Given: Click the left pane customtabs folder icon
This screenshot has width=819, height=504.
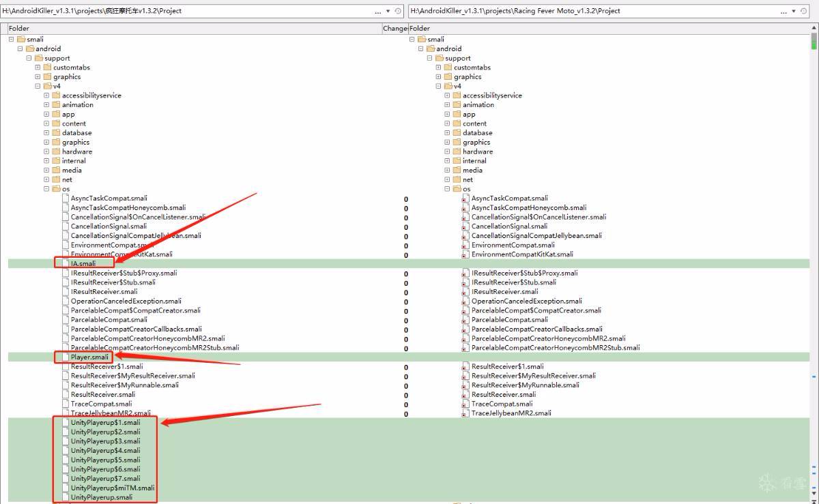Looking at the screenshot, I should 47,68.
